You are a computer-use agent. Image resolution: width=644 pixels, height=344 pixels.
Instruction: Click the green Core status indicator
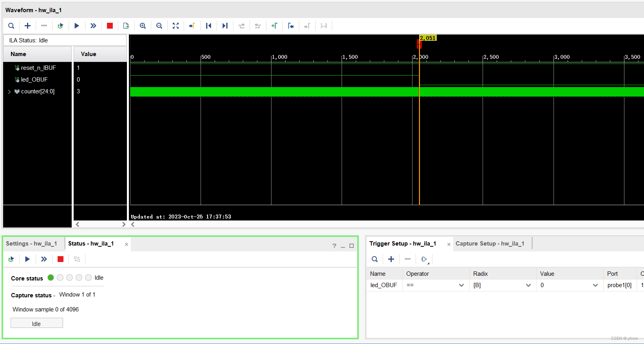click(51, 278)
